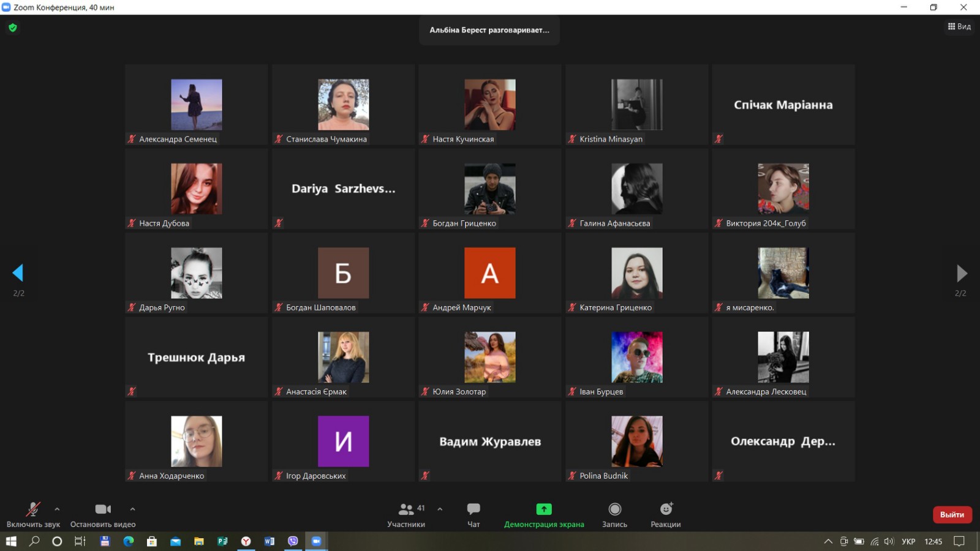The width and height of the screenshot is (980, 551).
Task: Open the Reactions menu
Action: [x=666, y=509]
